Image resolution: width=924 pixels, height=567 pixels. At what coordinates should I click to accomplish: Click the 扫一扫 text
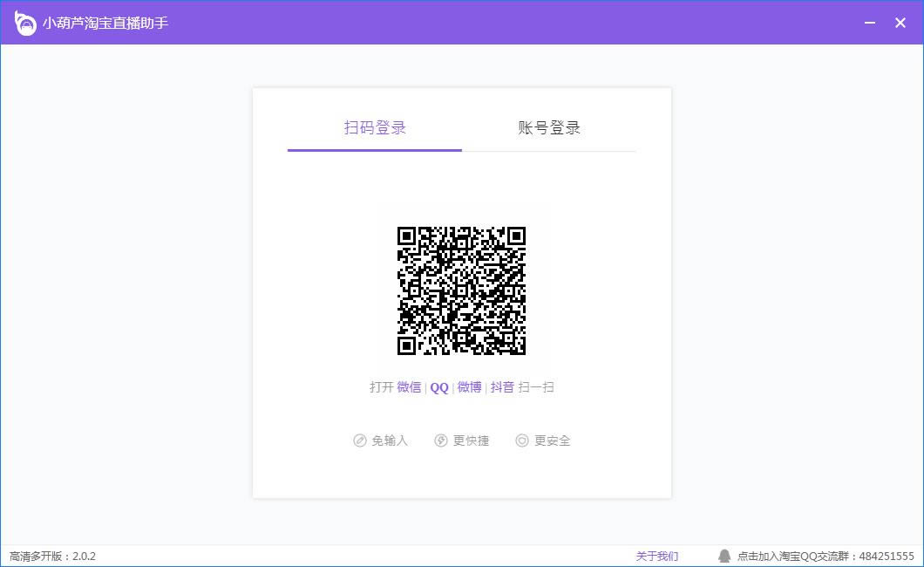[536, 387]
